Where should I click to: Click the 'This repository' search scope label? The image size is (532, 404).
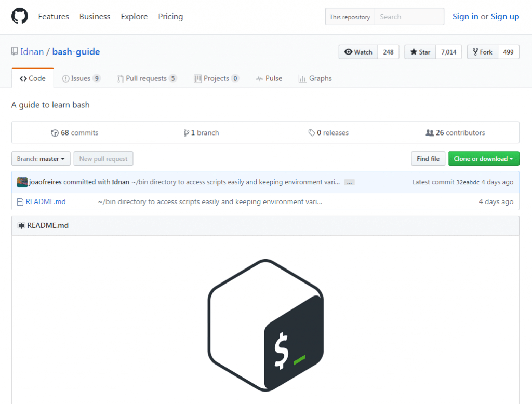(350, 17)
